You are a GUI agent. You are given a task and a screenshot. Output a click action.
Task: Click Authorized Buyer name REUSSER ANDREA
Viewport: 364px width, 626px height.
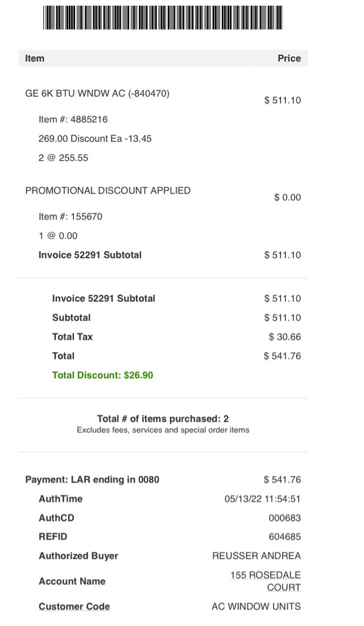(x=256, y=556)
